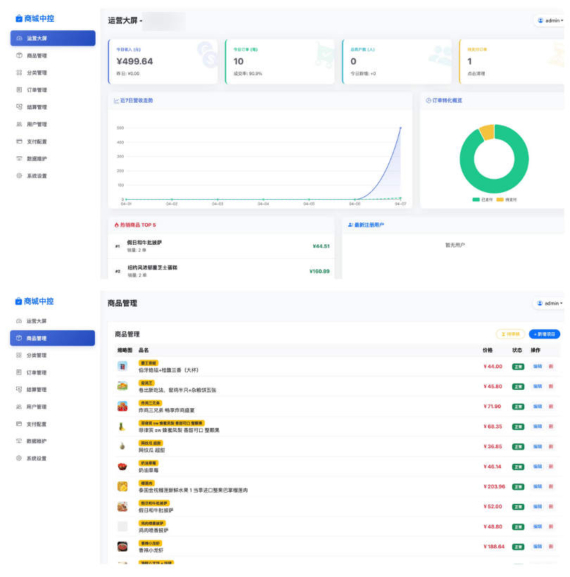Click the 支付配置 card icon in the upper sidebar

click(x=20, y=141)
